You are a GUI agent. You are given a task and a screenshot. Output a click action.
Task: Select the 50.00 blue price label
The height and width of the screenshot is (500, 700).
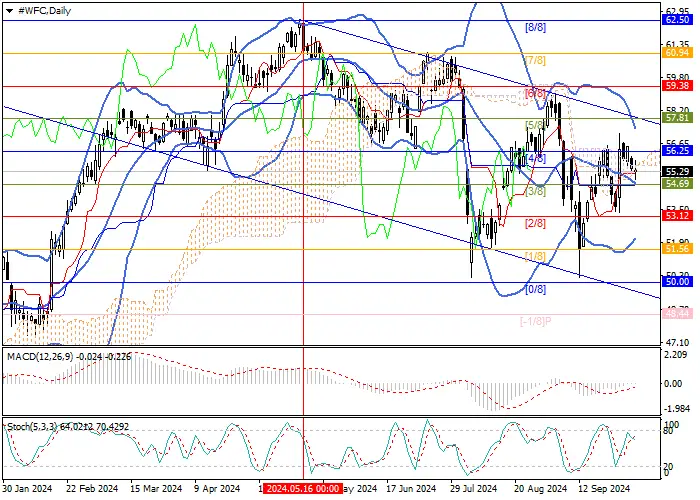[x=677, y=282]
